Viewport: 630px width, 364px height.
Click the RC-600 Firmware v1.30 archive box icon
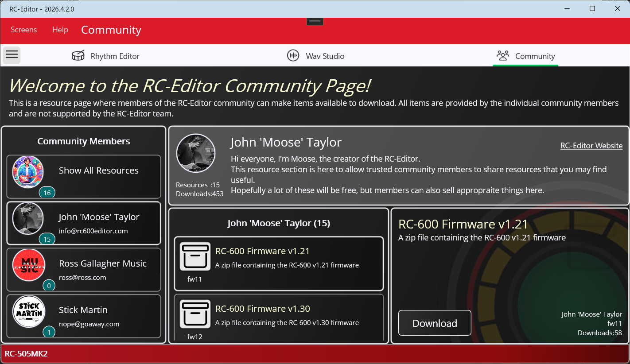coord(195,314)
